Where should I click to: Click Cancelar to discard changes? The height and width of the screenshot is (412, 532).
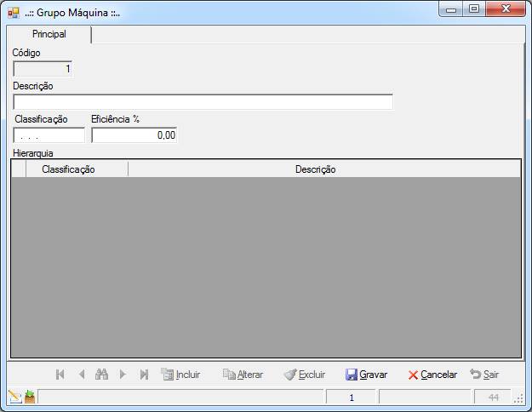tap(432, 375)
